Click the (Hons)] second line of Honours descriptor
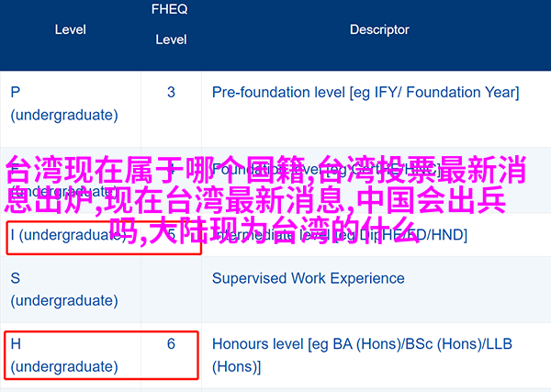Image resolution: width=551 pixels, height=392 pixels. coord(237,366)
